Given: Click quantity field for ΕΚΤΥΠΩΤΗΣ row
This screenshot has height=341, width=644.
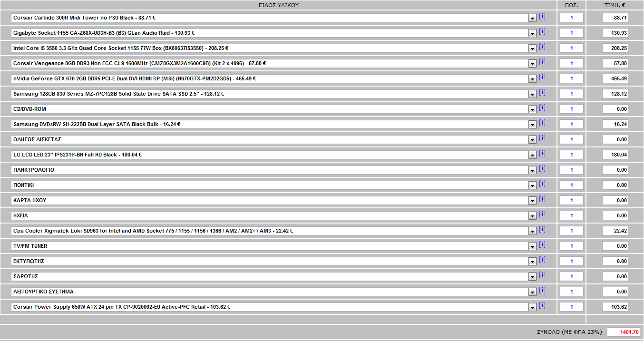Looking at the screenshot, I should (x=572, y=262).
